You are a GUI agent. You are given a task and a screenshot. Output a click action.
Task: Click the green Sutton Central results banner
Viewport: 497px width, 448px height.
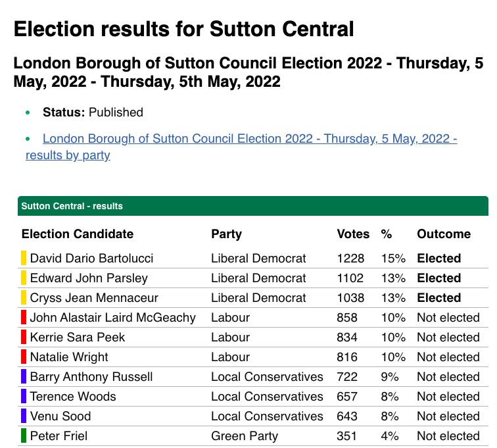[252, 206]
